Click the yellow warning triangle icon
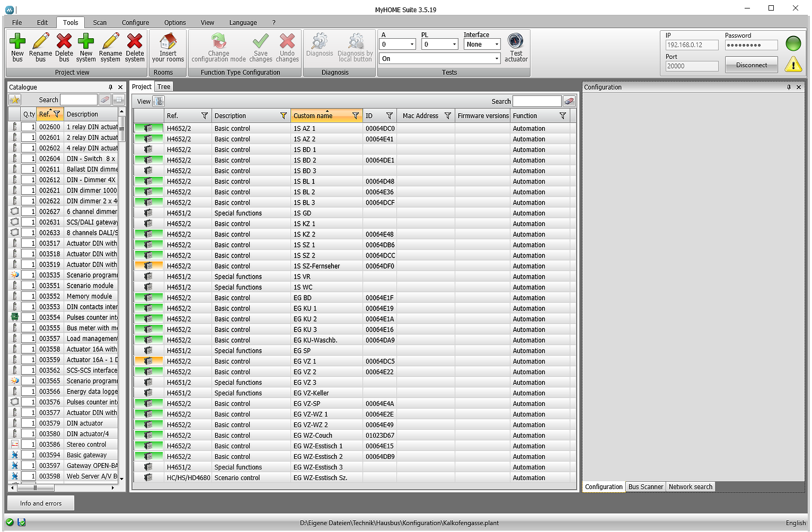The image size is (812, 532). 793,65
